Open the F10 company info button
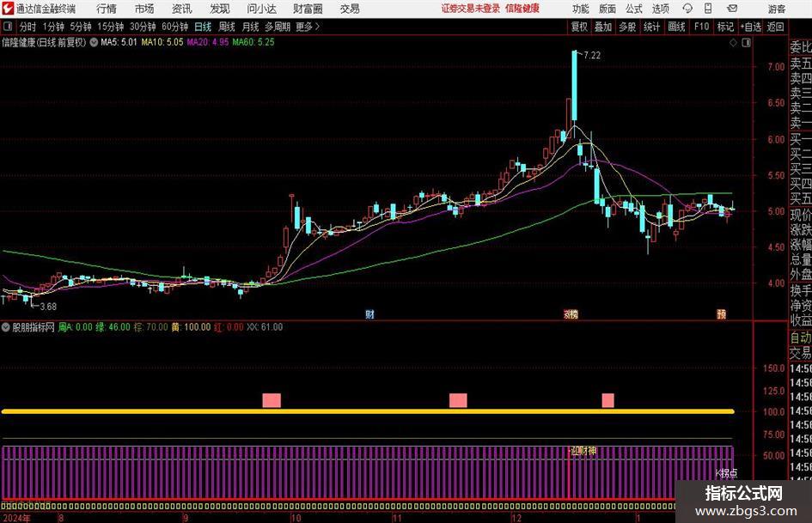The image size is (812, 523). [x=701, y=27]
